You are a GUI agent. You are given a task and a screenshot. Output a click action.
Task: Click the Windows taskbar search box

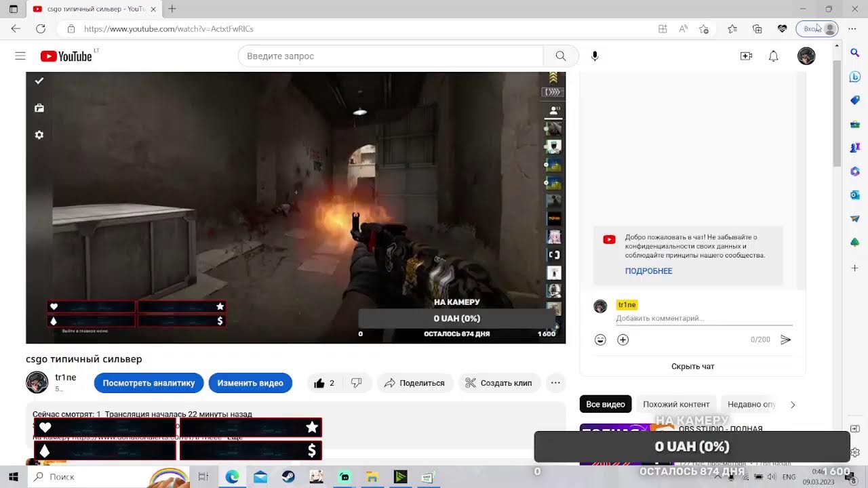pyautogui.click(x=108, y=477)
